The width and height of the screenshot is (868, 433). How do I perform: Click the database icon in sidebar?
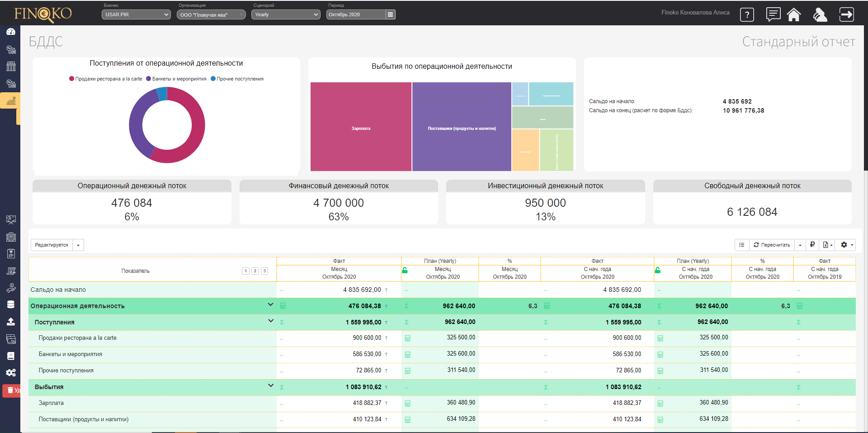point(11,305)
